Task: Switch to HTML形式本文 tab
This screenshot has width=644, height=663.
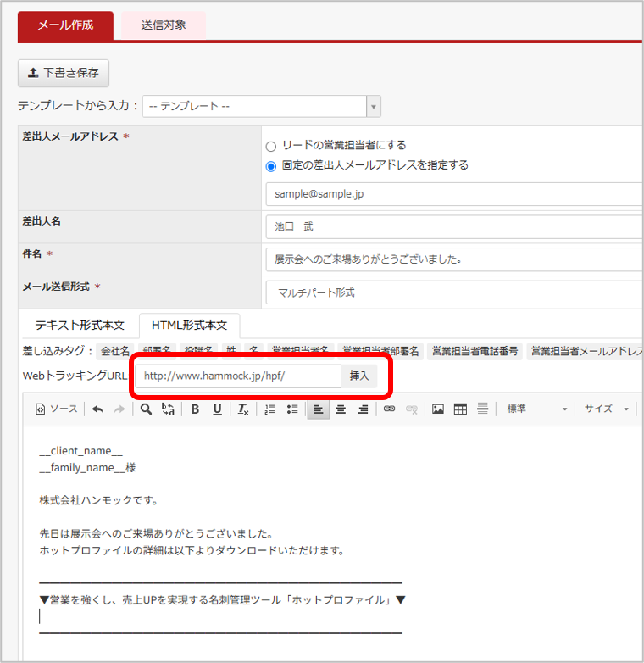Action: click(x=189, y=326)
